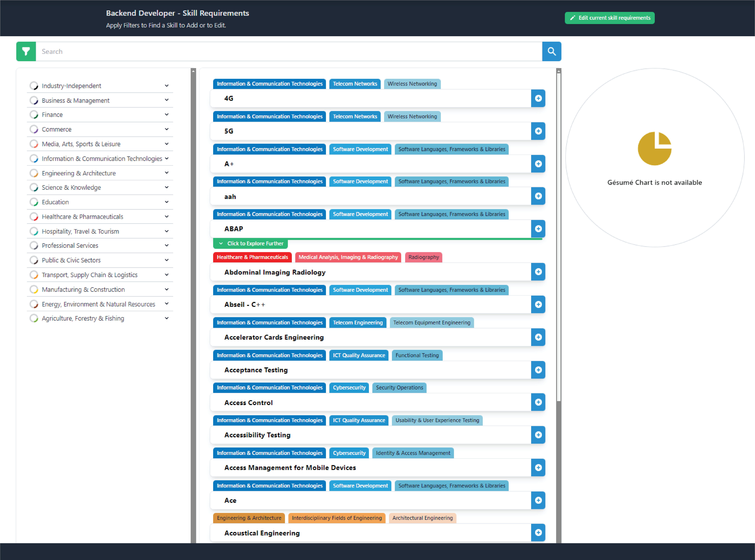
Task: Open the filter funnel icon beside search
Action: click(x=26, y=51)
